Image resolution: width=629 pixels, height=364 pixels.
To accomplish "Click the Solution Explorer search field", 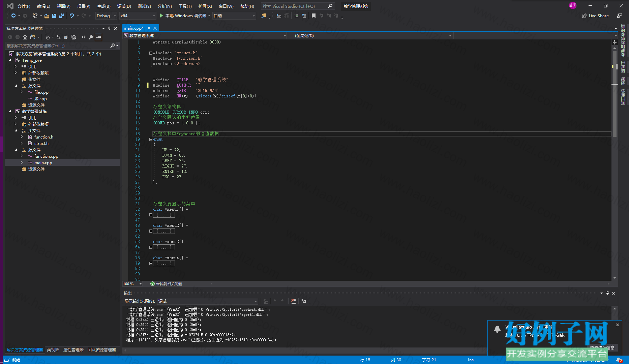I will (x=57, y=45).
